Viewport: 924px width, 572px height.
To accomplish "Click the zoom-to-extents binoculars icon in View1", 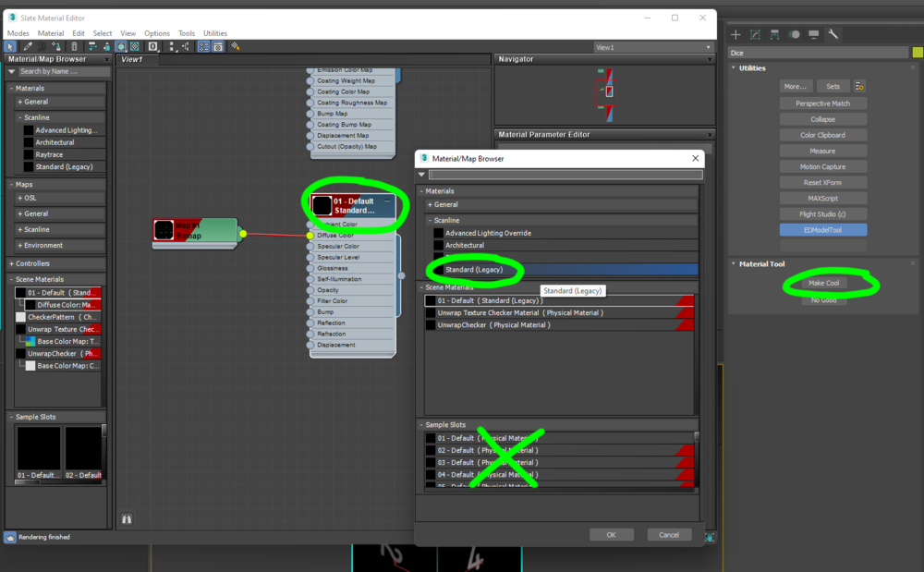I will 126,519.
